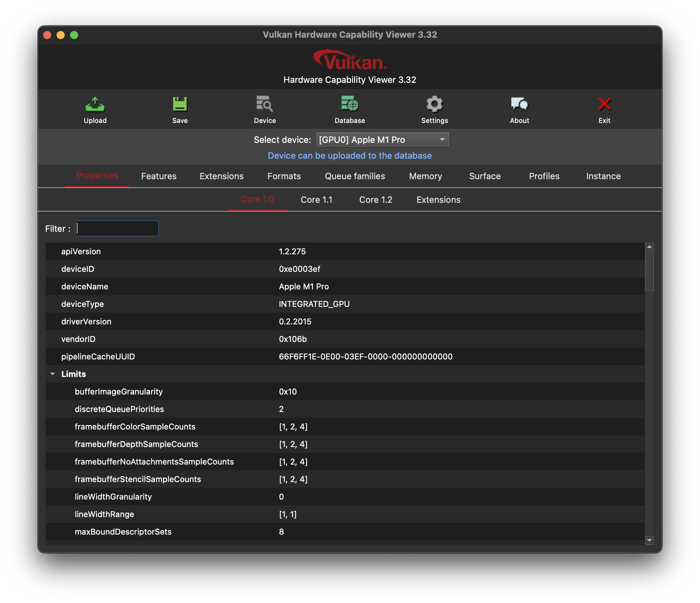
Task: Click the red Exit icon
Action: 604,104
